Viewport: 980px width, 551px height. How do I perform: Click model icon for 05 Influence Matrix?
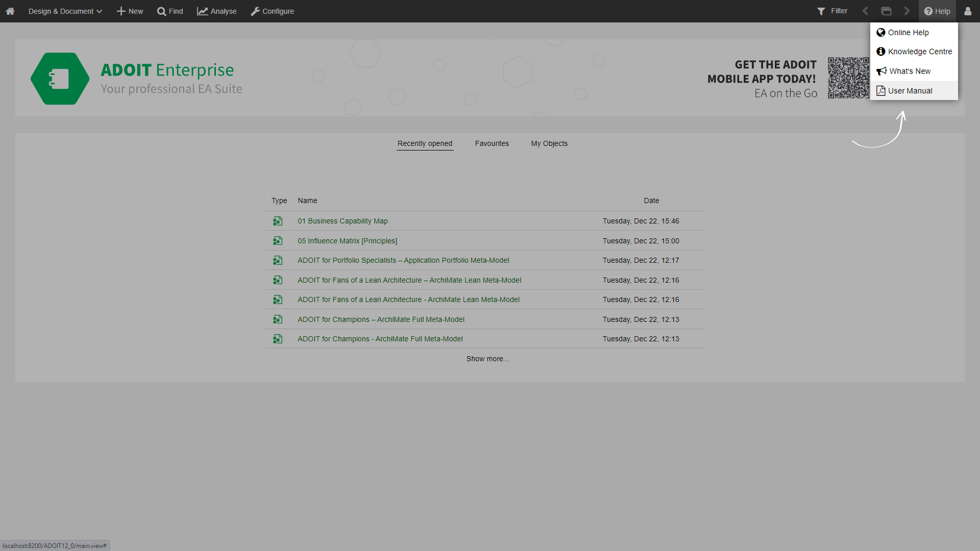[x=277, y=241]
